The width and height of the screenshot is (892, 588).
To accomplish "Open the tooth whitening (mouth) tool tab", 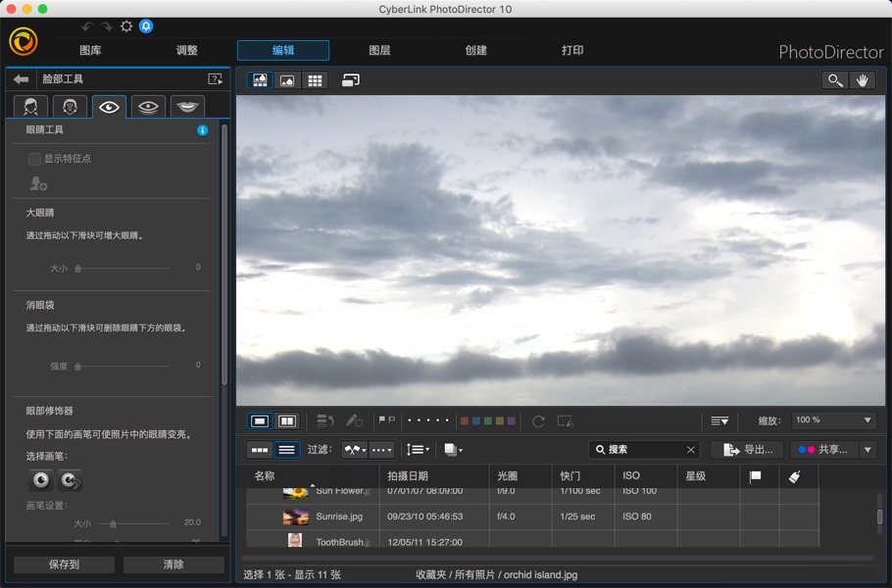I will click(186, 106).
